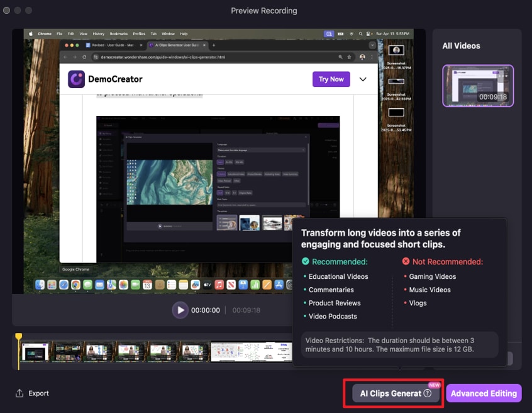The image size is (532, 413).
Task: Click the Spotlight search icon in the recorded menu bar
Action: pos(360,34)
